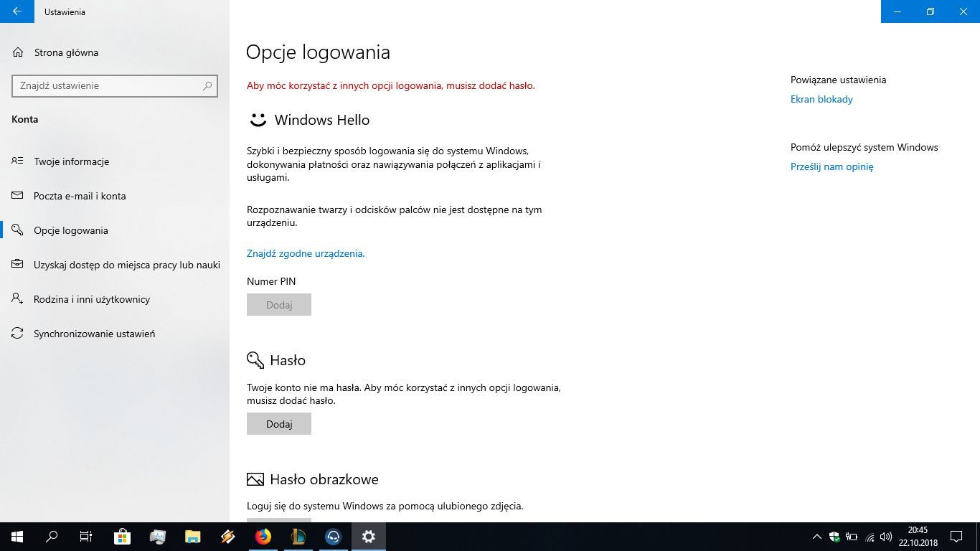
Task: Click Pomóż ulepszyć system Windows text
Action: (x=864, y=147)
